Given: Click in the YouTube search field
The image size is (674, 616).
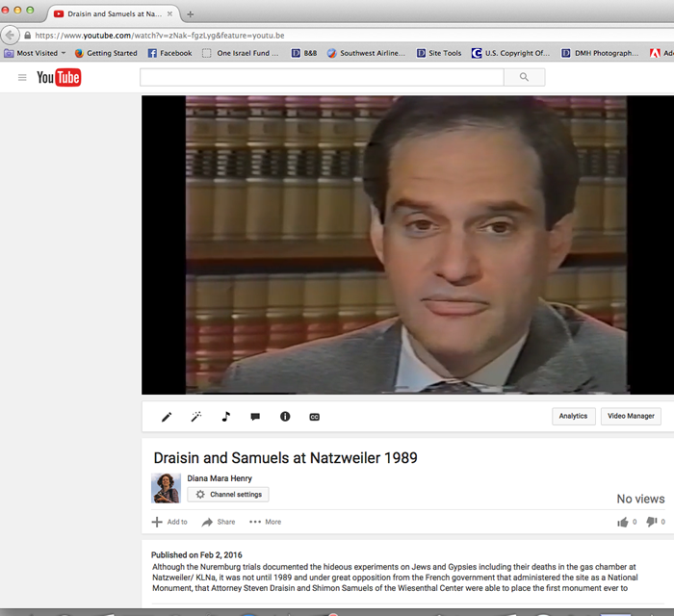Looking at the screenshot, I should tap(323, 77).
